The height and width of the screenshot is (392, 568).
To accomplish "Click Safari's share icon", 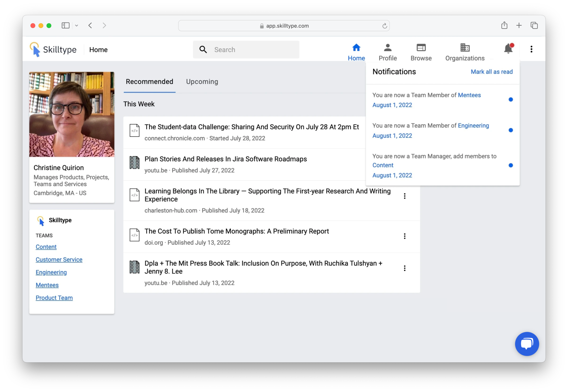I will tap(504, 25).
